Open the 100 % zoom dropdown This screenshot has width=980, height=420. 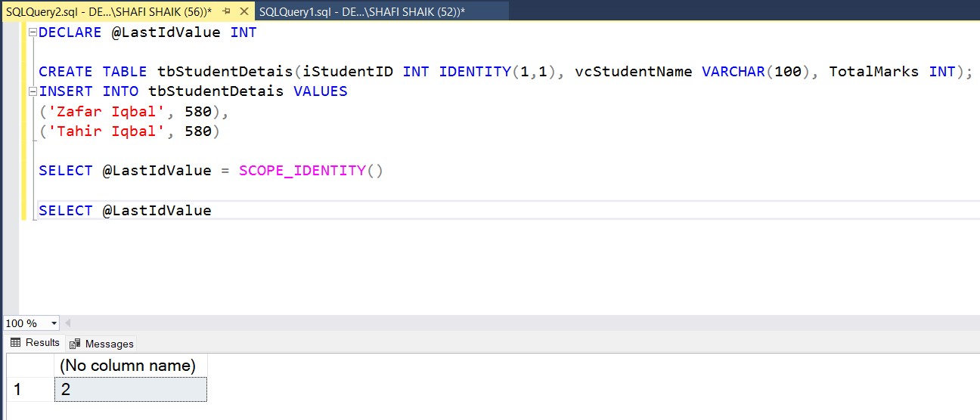click(54, 323)
